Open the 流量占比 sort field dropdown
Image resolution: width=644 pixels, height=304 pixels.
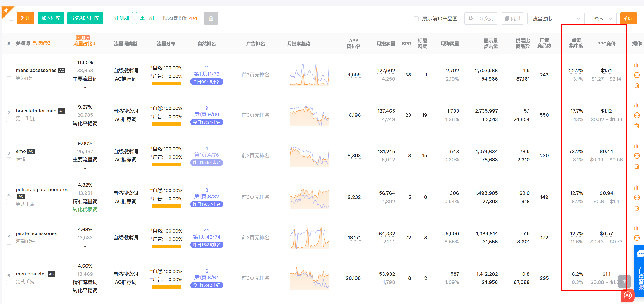555,19
